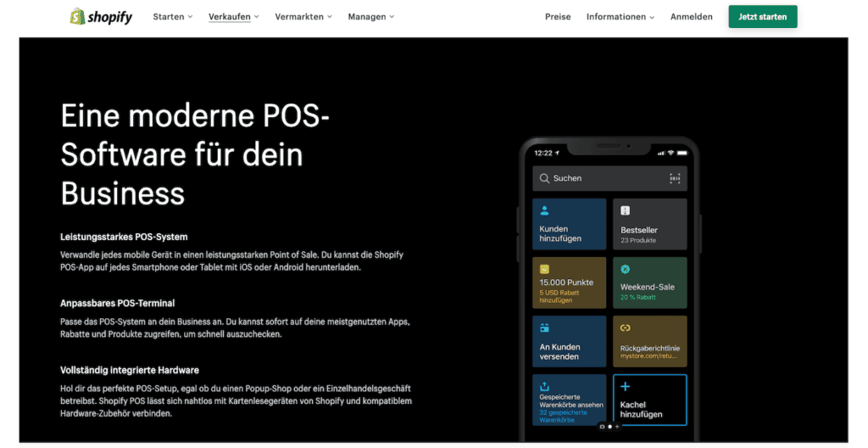Click the magnifier icon in Suchen bar

coord(544,178)
